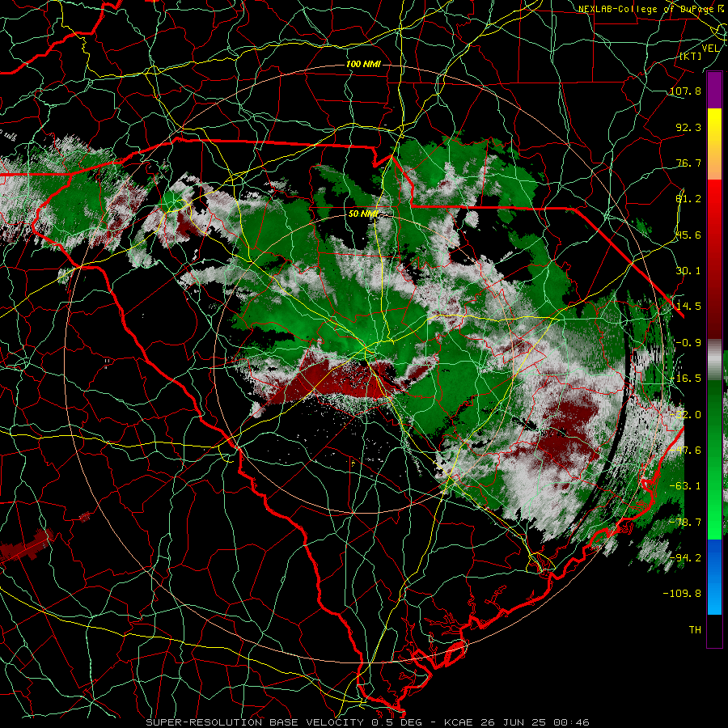Click the -47.6 legend value
The height and width of the screenshot is (728, 728).
click(685, 451)
